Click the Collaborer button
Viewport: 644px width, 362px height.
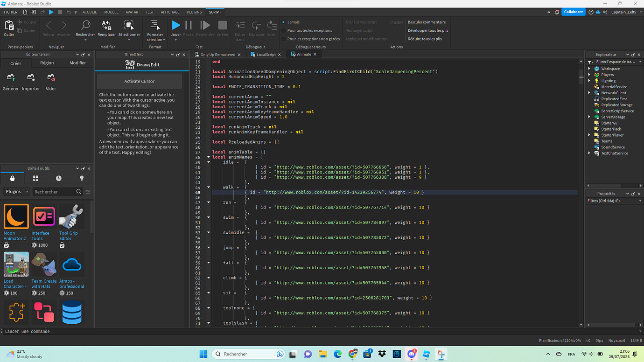point(573,12)
